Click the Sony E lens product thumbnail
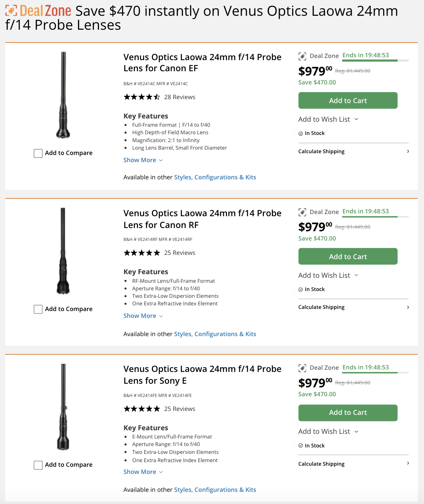Image resolution: width=424 pixels, height=504 pixels. 63,407
